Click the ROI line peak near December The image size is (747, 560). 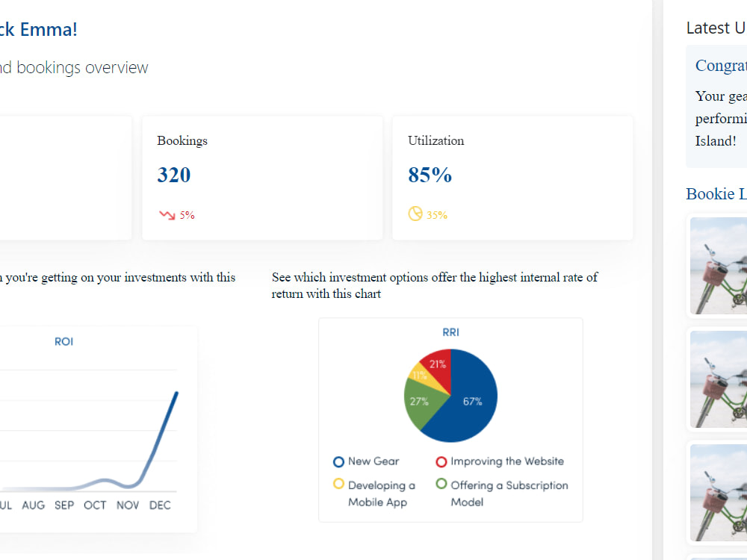177,393
